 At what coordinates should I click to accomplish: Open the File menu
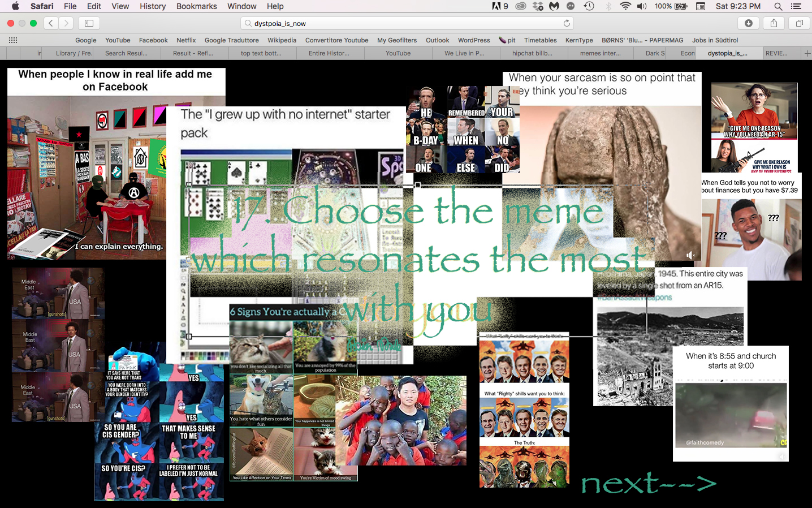pos(70,6)
